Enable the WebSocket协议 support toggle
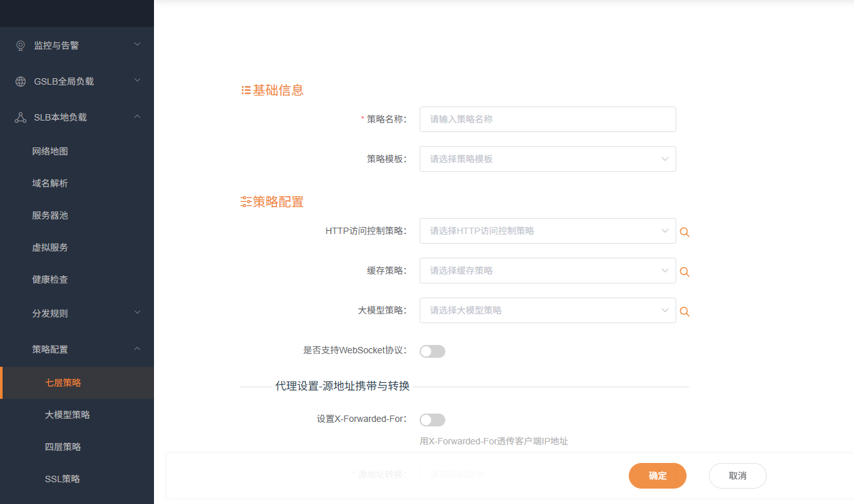 [x=432, y=351]
